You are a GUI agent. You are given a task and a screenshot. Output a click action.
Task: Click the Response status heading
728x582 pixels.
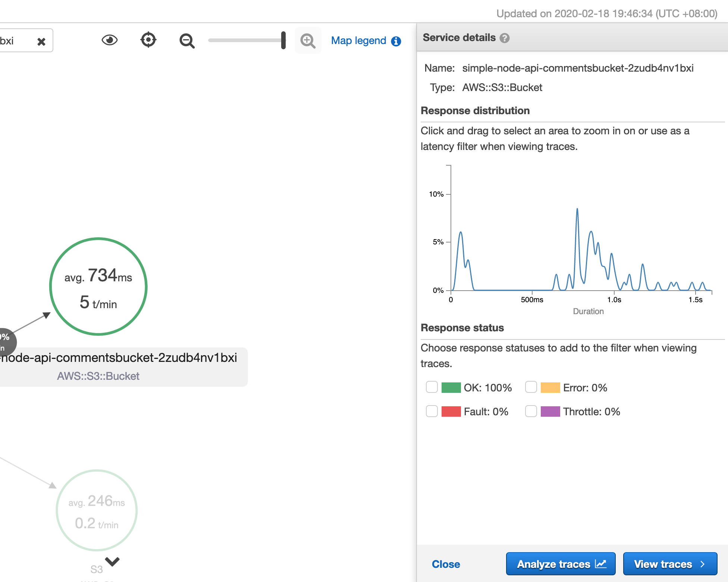click(x=462, y=328)
